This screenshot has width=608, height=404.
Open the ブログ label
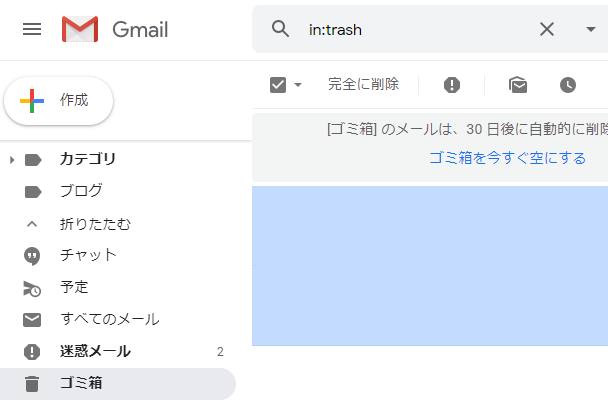[x=80, y=191]
